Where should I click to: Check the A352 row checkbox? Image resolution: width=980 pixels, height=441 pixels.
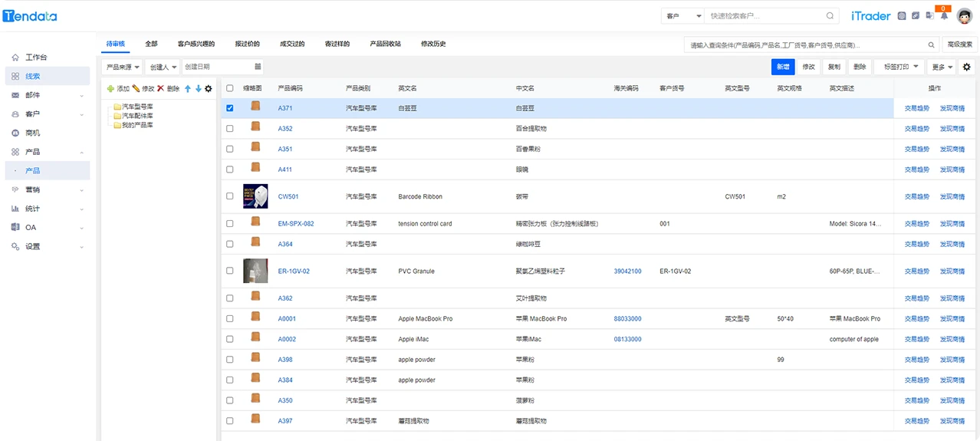pos(230,129)
